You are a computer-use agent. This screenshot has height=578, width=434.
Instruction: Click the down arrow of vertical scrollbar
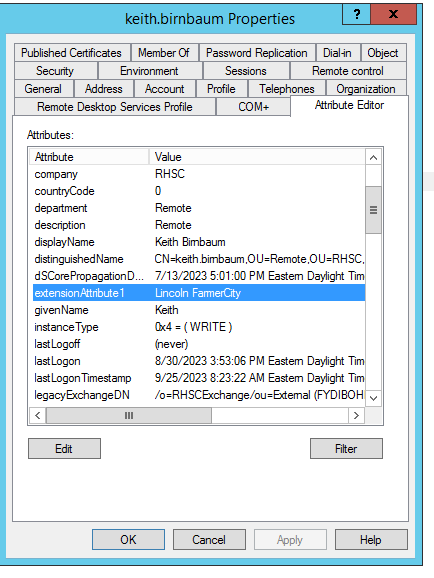tap(373, 398)
